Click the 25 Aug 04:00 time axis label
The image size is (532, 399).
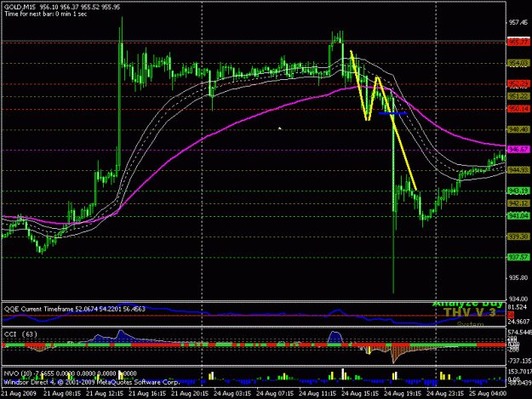488,394
